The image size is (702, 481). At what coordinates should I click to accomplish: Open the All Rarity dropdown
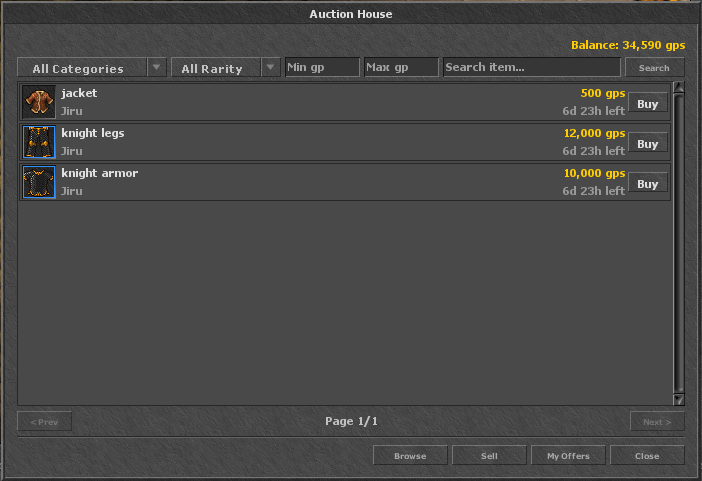226,68
